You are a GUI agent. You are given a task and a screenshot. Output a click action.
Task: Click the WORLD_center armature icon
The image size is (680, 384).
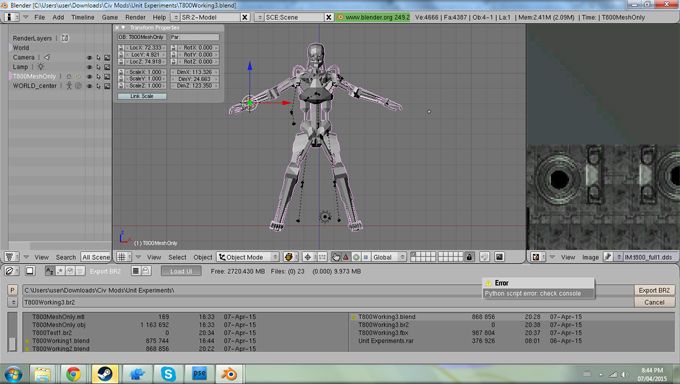[x=69, y=86]
